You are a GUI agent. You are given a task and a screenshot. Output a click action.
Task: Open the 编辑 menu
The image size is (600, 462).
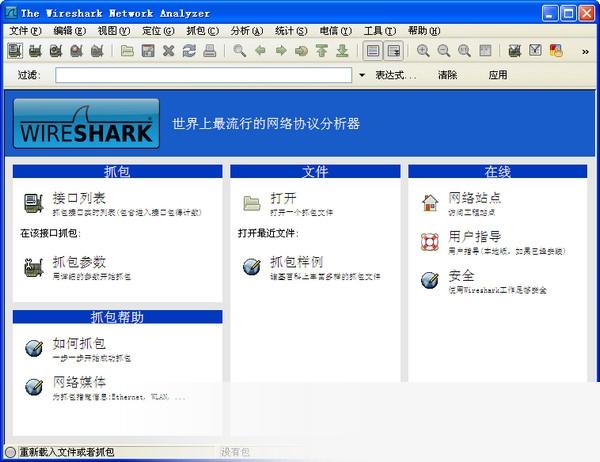click(70, 31)
